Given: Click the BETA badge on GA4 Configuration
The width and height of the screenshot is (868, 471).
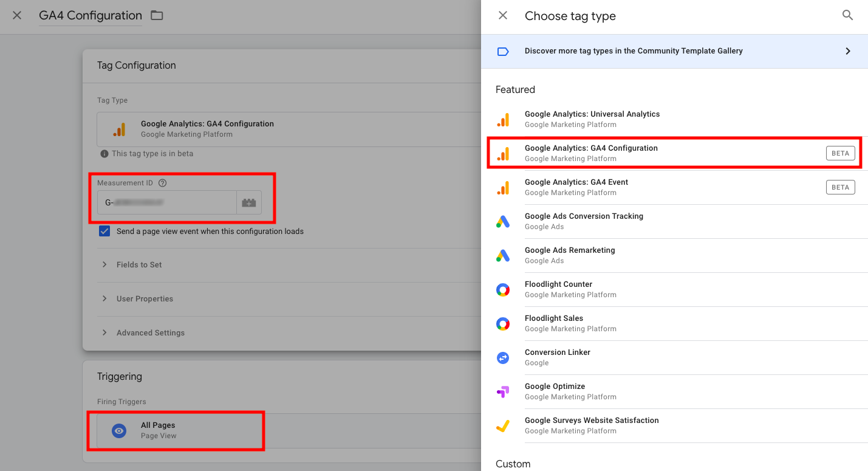Looking at the screenshot, I should coord(841,153).
